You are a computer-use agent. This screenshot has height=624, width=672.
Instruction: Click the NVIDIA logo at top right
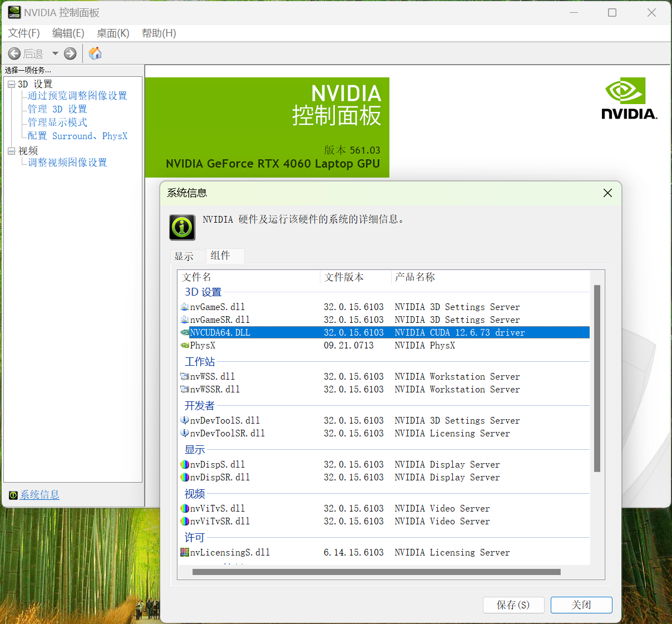630,99
